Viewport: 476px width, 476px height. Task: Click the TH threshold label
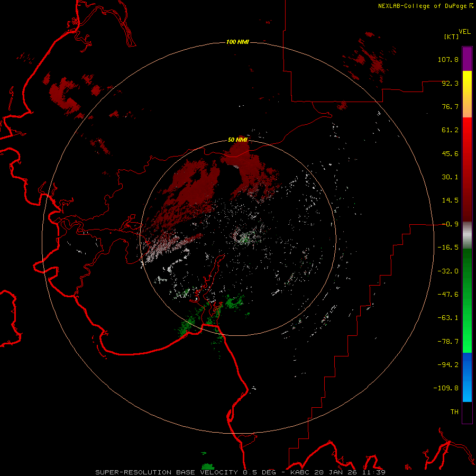[454, 412]
